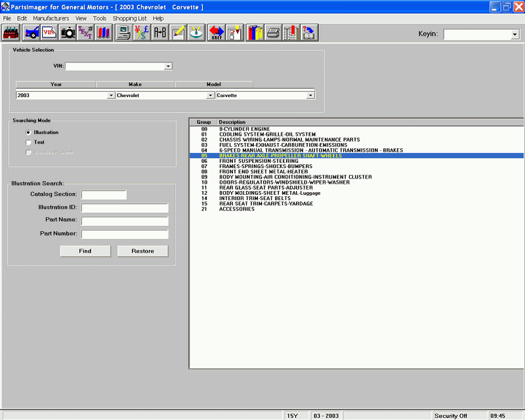525x420 pixels.
Task: Open the View menu
Action: (81, 18)
